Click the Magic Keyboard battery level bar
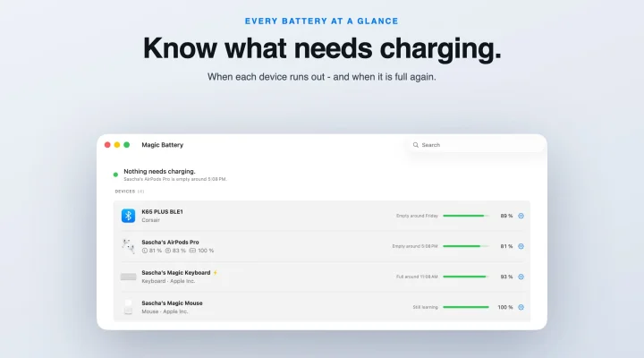The width and height of the screenshot is (644, 358). (466, 277)
